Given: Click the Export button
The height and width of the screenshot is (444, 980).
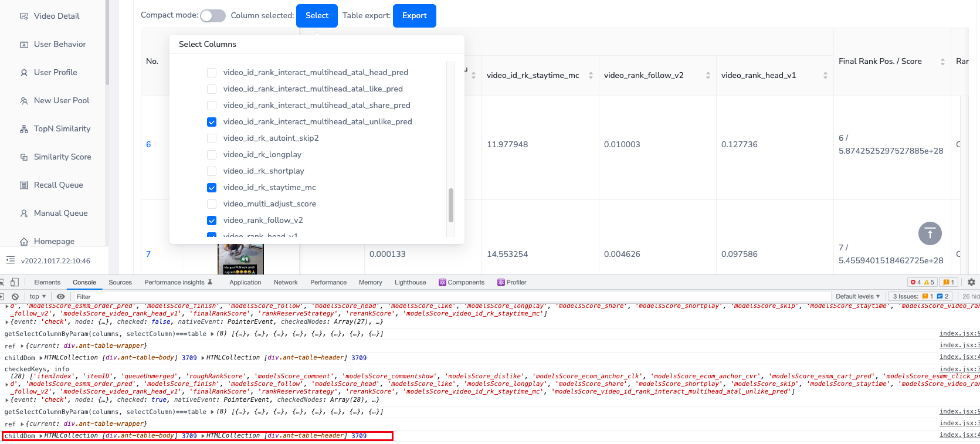Looking at the screenshot, I should click(414, 16).
